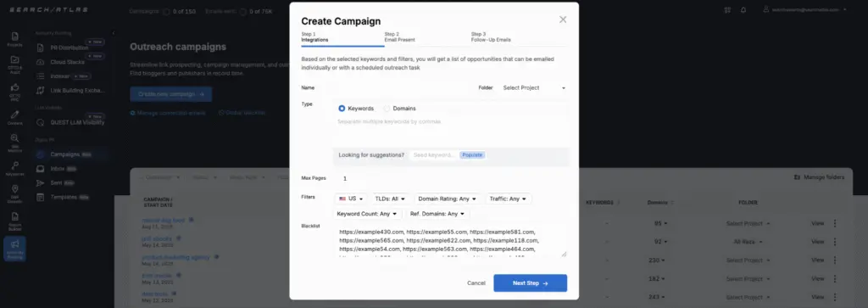Screen dimensions: 868x308
Task: Open the Ref. Domains: Any dropdown
Action: click(x=437, y=213)
